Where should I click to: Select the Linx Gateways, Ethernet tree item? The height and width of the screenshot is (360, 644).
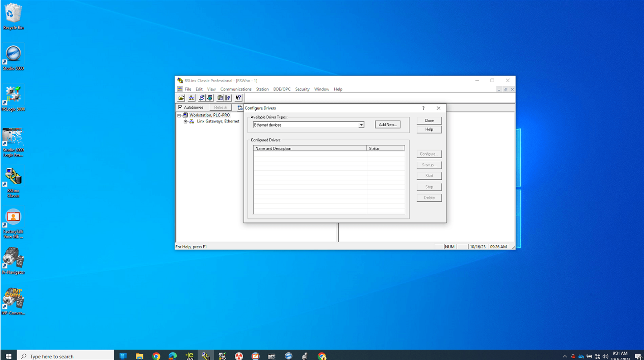[x=218, y=121]
